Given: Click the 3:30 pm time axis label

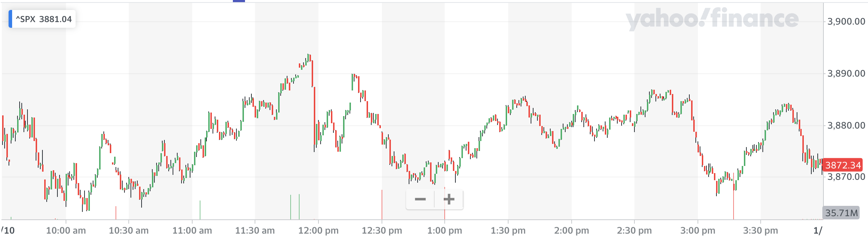Looking at the screenshot, I should click(761, 230).
